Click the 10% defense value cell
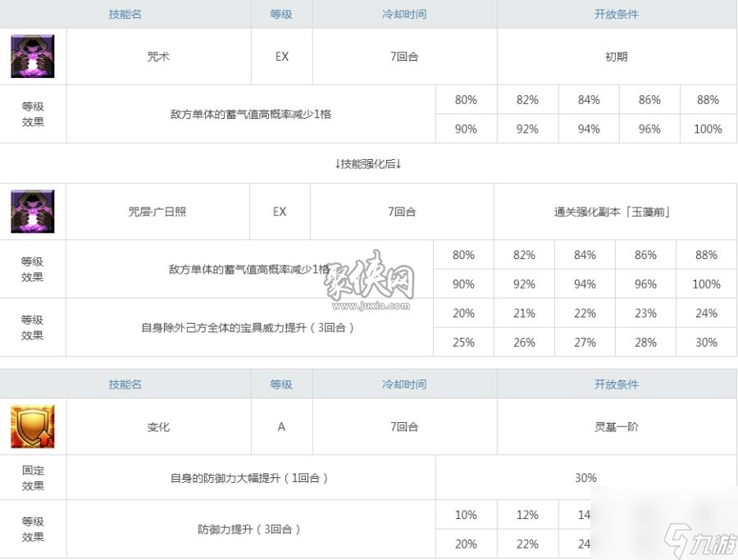 tap(466, 515)
